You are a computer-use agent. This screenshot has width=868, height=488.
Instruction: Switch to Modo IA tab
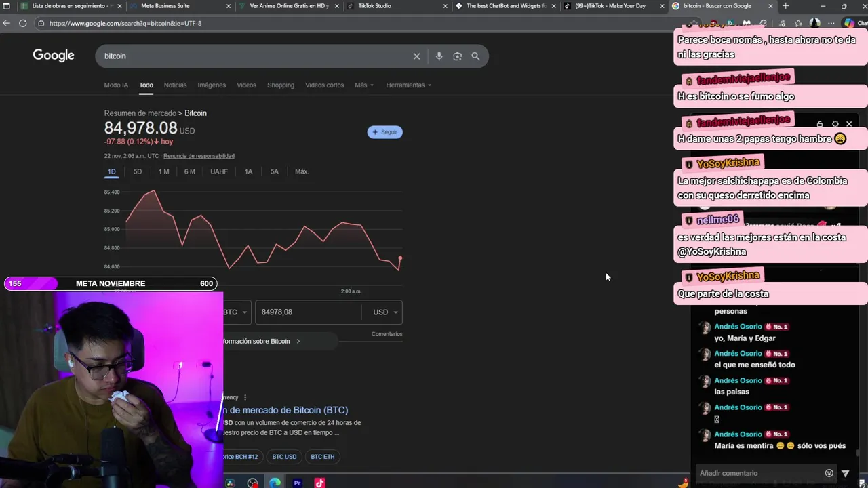(116, 85)
